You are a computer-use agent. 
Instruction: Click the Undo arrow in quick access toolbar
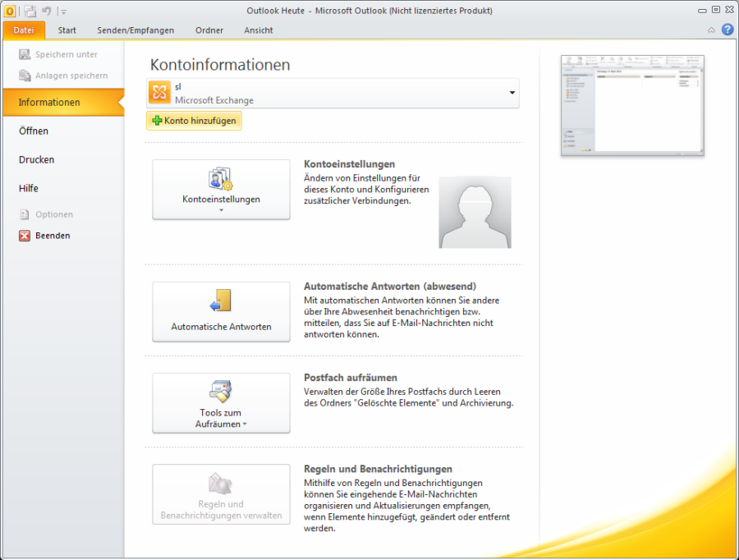(47, 11)
